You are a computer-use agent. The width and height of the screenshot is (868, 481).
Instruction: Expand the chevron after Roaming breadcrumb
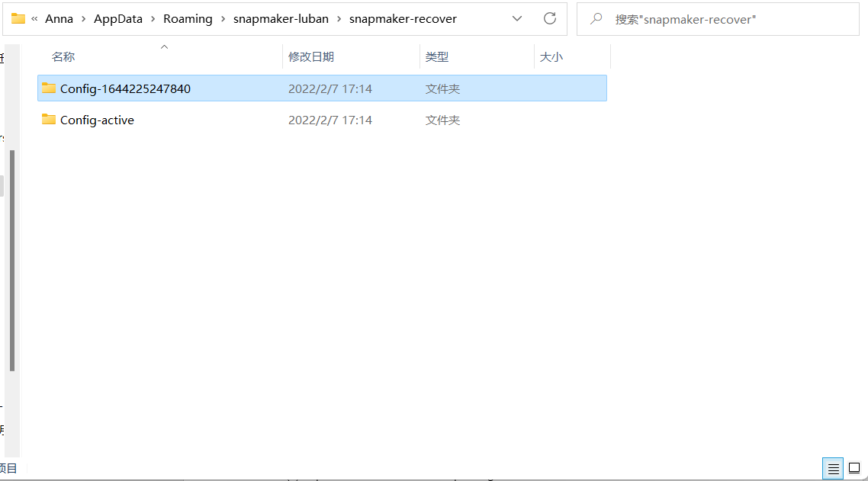pos(223,19)
